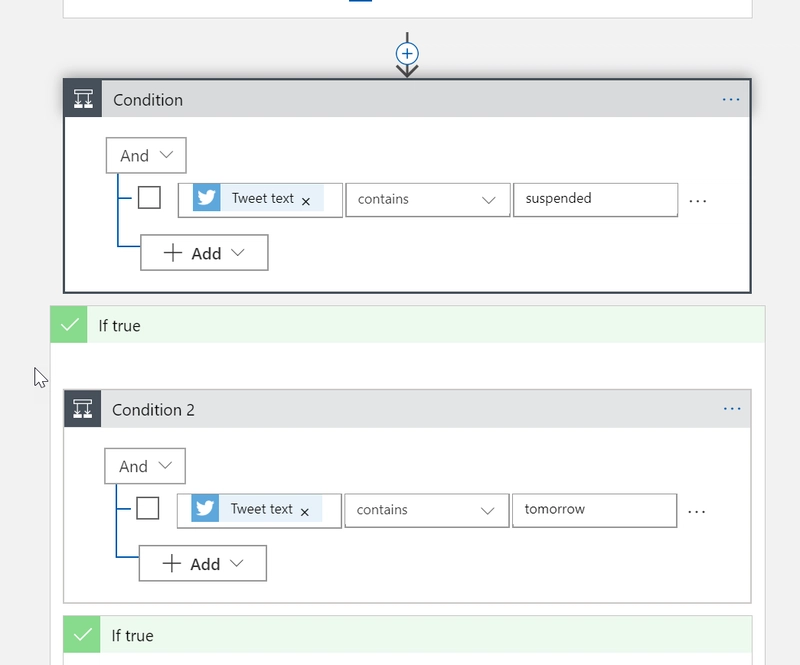Click the Add button in Condition
The height and width of the screenshot is (665, 800).
(204, 253)
